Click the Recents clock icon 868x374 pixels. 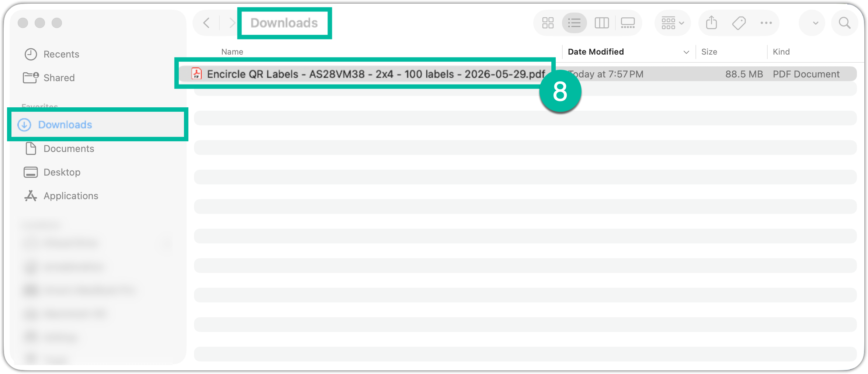pos(31,54)
